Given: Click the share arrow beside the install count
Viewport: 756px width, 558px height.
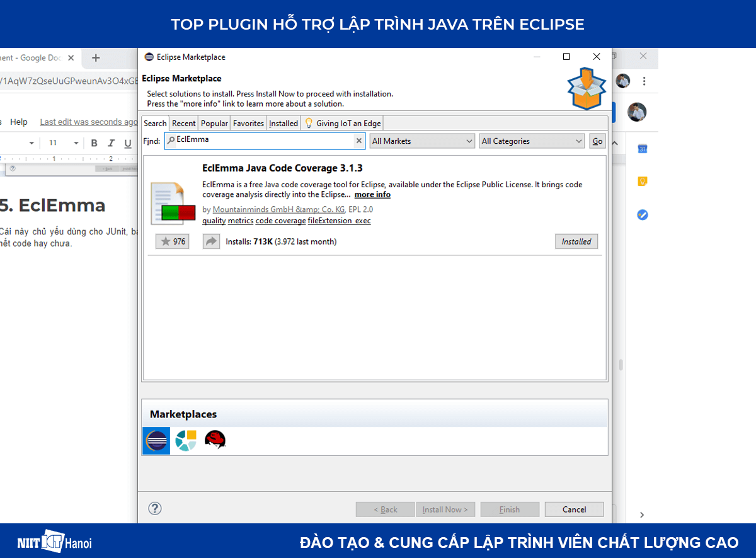Looking at the screenshot, I should click(211, 241).
